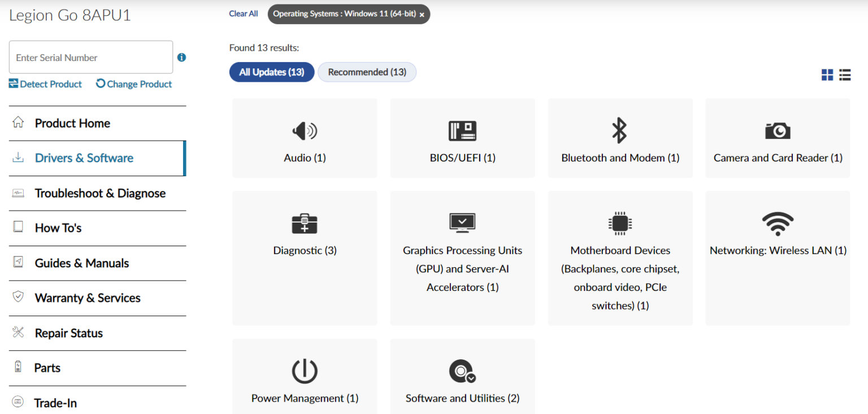Click the Camera and Card Reader icon
The width and height of the screenshot is (868, 414).
point(778,138)
